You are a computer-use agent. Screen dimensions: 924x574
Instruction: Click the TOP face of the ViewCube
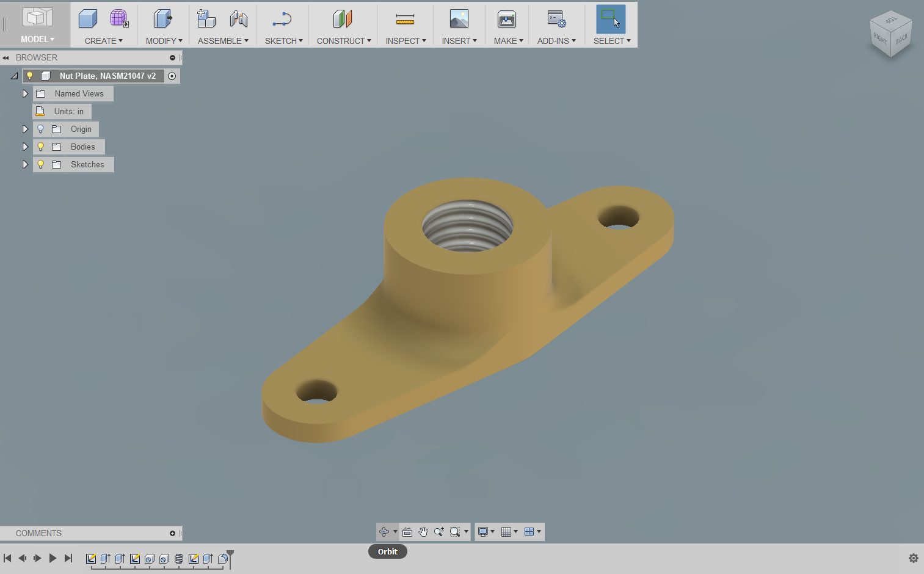[890, 18]
